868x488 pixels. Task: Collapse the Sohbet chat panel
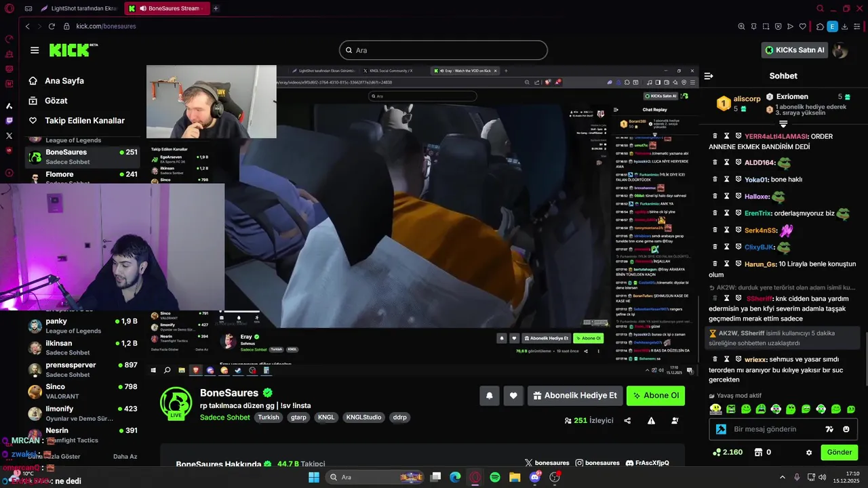(709, 76)
